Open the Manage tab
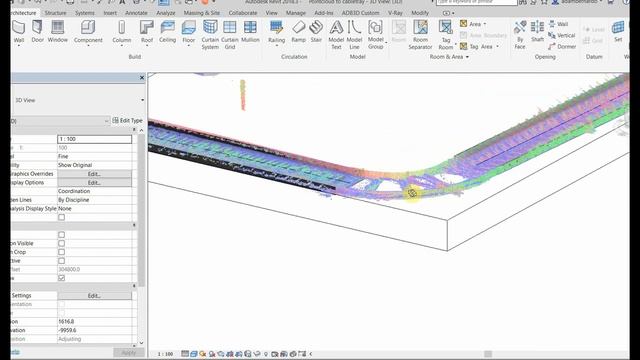The height and width of the screenshot is (360, 640). click(296, 13)
